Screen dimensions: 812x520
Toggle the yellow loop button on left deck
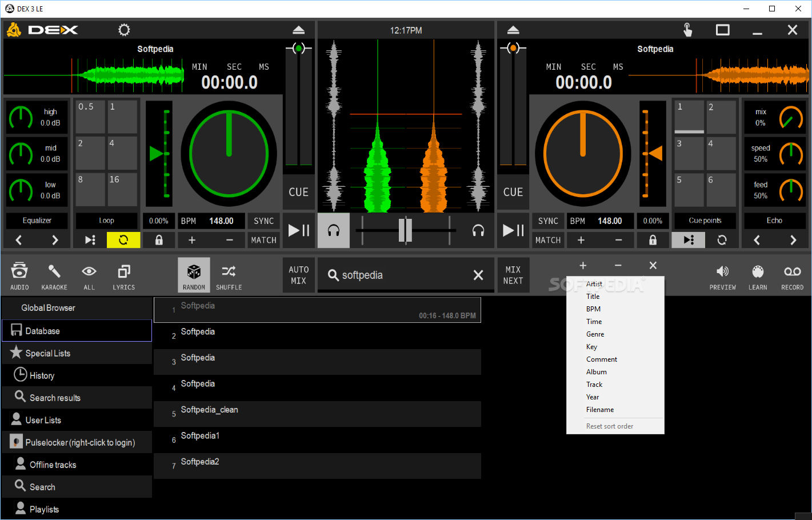coord(123,240)
